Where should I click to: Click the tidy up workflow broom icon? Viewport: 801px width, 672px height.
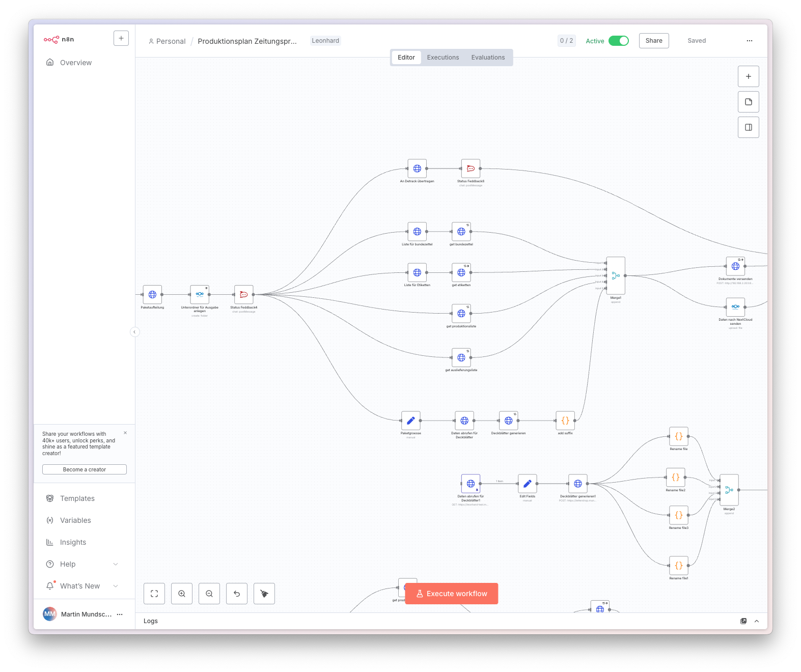(264, 594)
